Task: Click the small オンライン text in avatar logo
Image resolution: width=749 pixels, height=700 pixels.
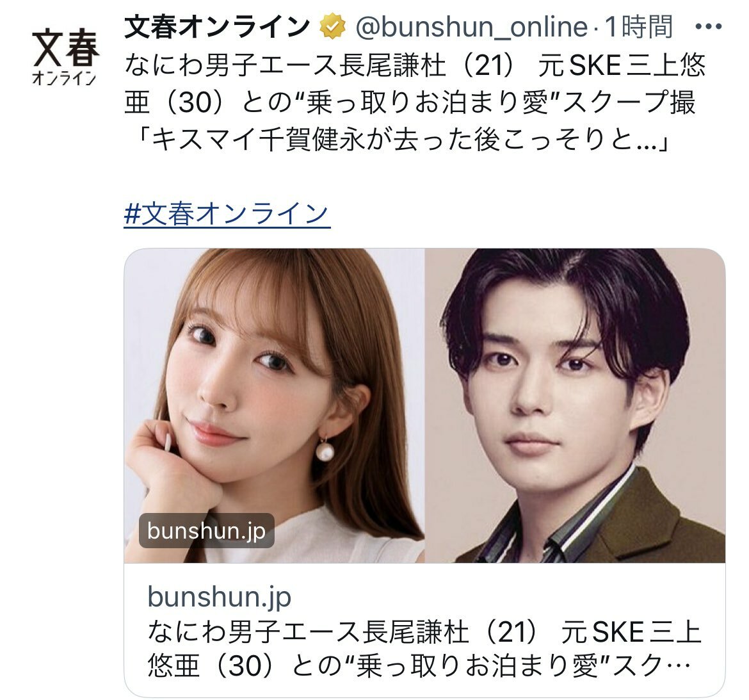Action: point(64,77)
